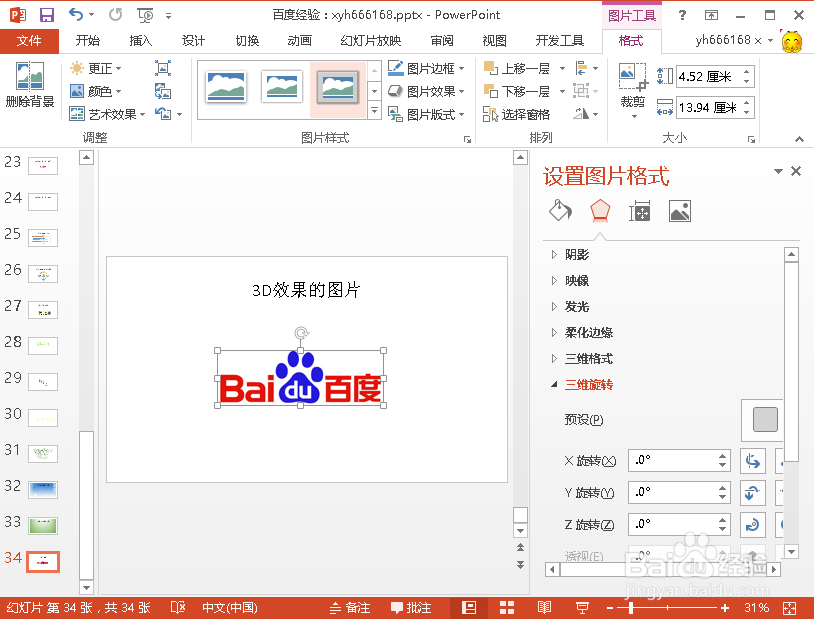Screen dimensions: 814x619
Task: Open the Animations (动画) ribbon tab
Action: coord(300,41)
